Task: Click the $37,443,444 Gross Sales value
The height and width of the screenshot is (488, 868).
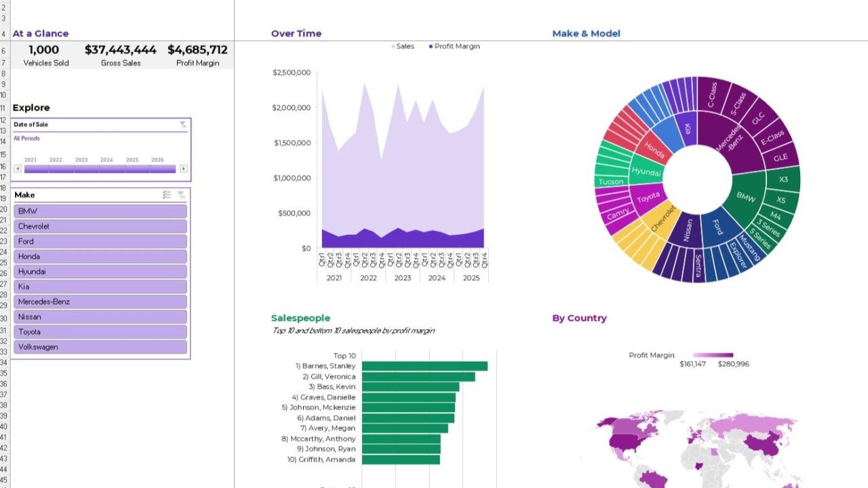Action: click(121, 50)
